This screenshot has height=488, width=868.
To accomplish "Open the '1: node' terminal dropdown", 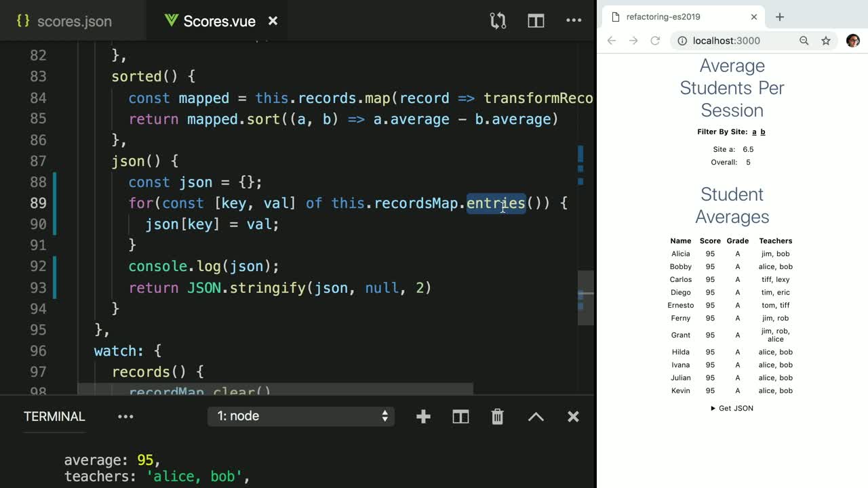I will 300,416.
